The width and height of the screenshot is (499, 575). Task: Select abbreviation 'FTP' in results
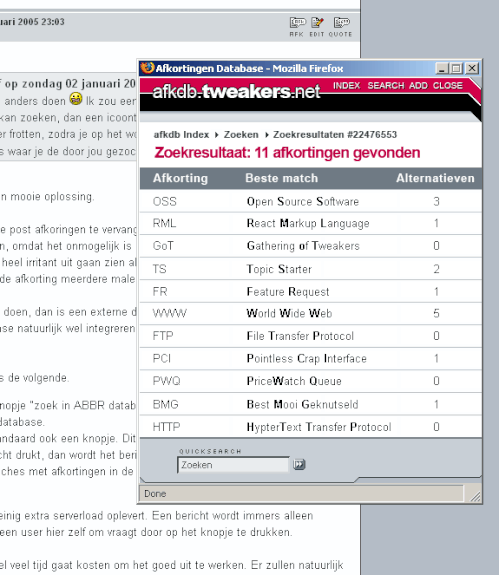[163, 336]
